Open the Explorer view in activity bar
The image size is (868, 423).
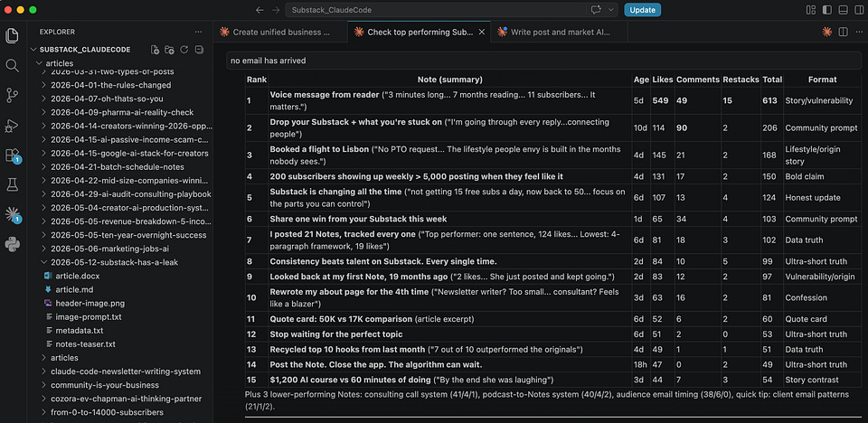12,36
